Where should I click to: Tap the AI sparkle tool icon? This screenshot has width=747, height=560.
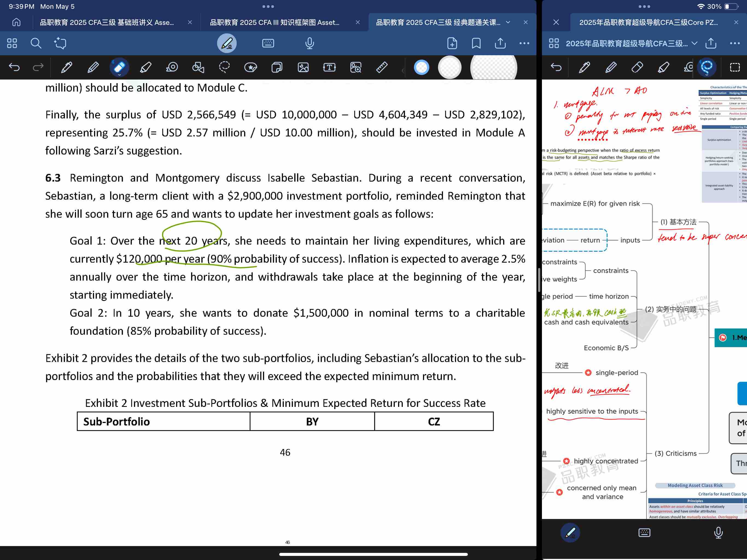pyautogui.click(x=60, y=43)
